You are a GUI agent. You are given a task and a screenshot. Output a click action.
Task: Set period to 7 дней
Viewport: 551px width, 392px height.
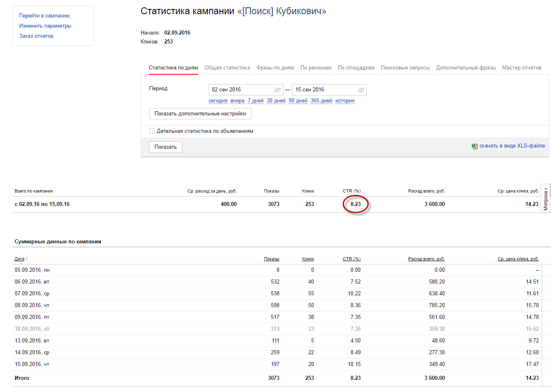coord(255,101)
